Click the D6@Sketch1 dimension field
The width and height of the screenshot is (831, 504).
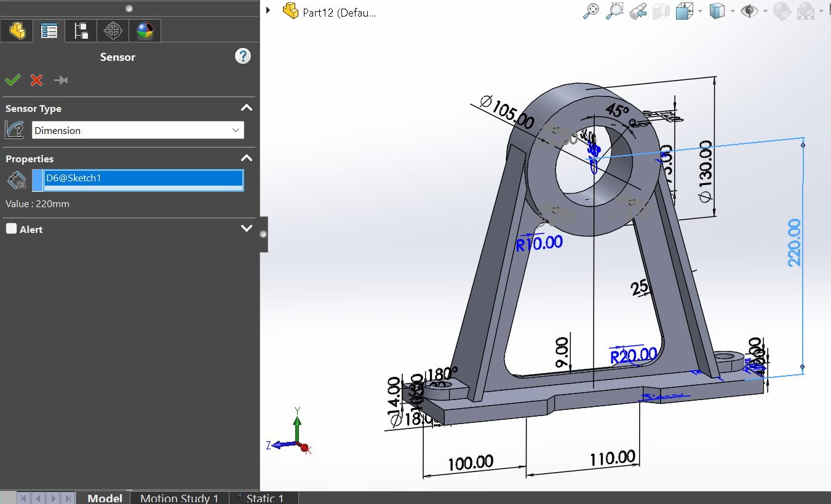click(x=143, y=179)
